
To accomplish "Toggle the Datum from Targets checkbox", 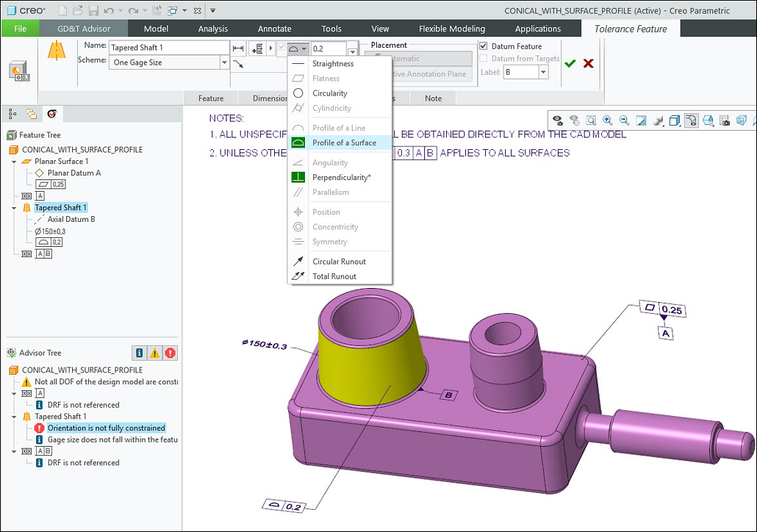I will click(x=484, y=58).
